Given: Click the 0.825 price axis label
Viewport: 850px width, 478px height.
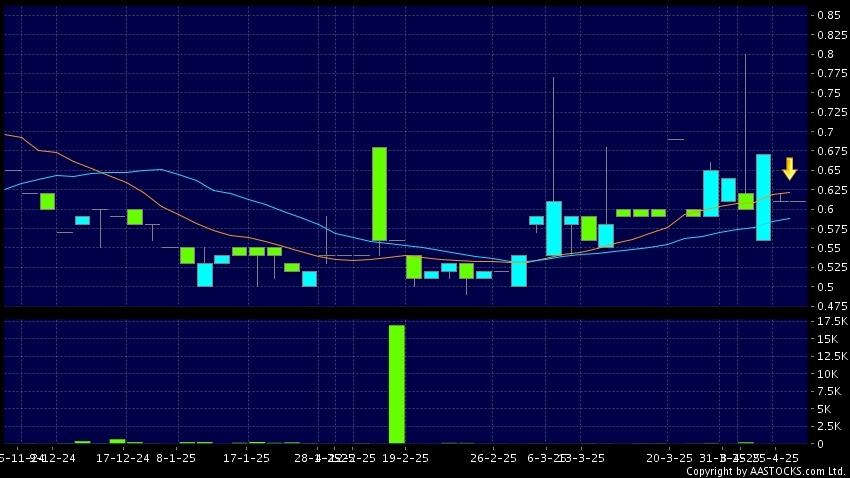Looking at the screenshot, I should coord(832,35).
